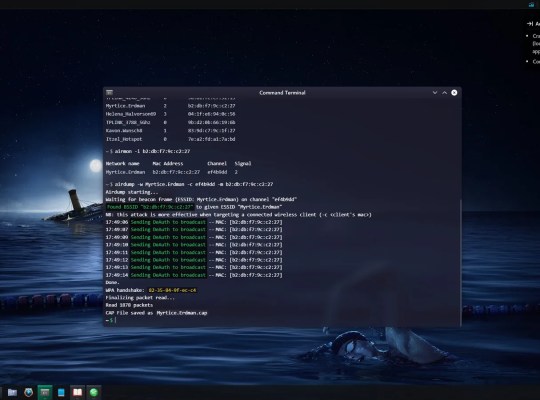The width and height of the screenshot is (540, 400).
Task: Click the 'Waiting for beacon frame' line
Action: (201, 199)
